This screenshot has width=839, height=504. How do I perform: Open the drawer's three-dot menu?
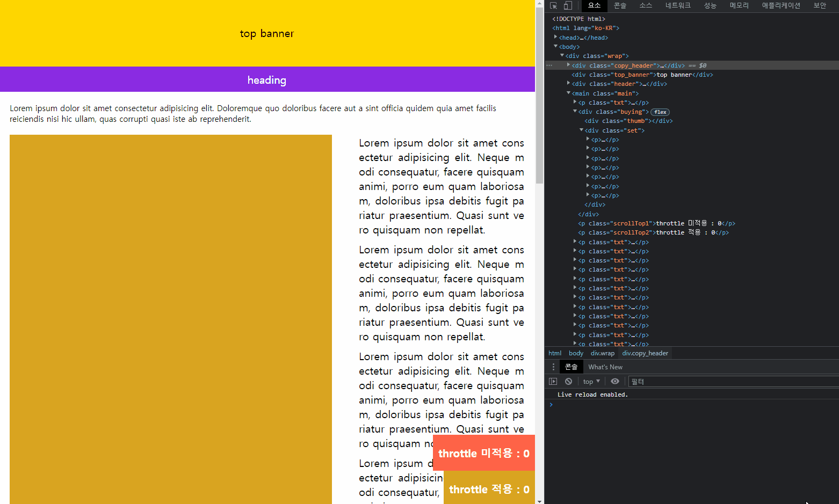click(553, 367)
